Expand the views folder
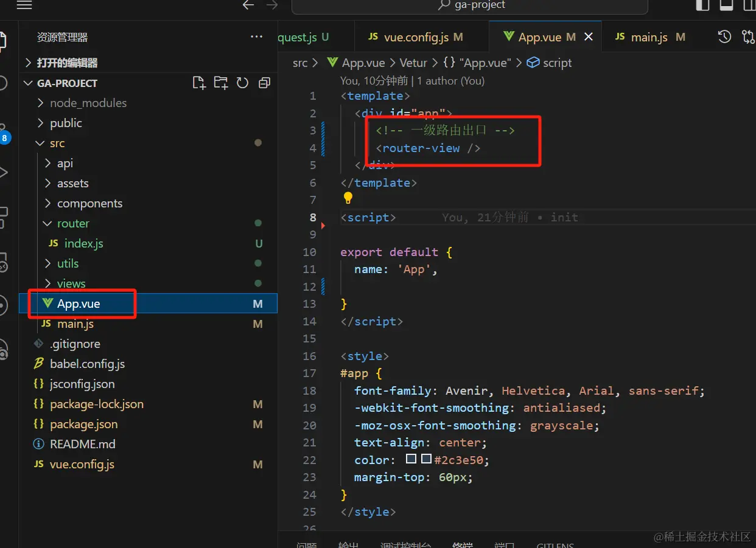 [x=71, y=283]
